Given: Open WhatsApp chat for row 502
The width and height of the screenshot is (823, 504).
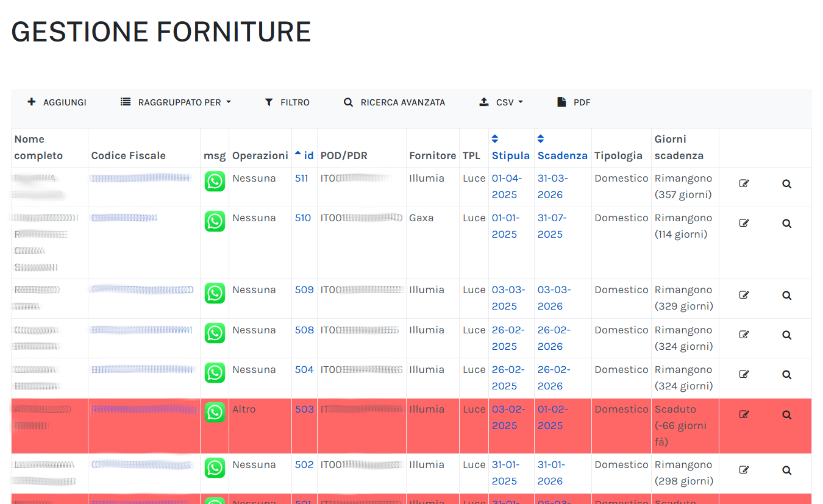Looking at the screenshot, I should pos(215,468).
